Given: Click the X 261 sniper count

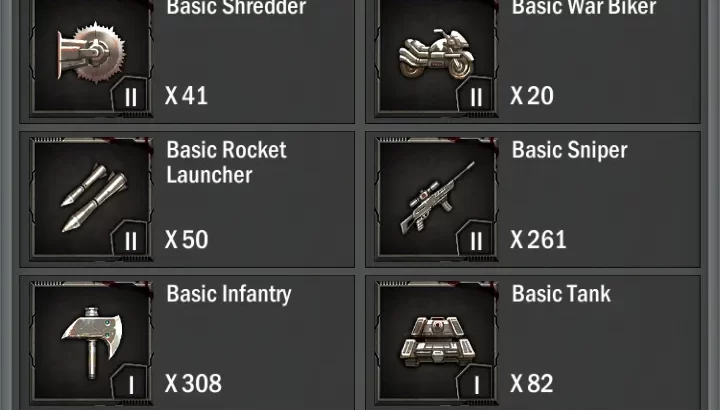Looking at the screenshot, I should (x=538, y=240).
